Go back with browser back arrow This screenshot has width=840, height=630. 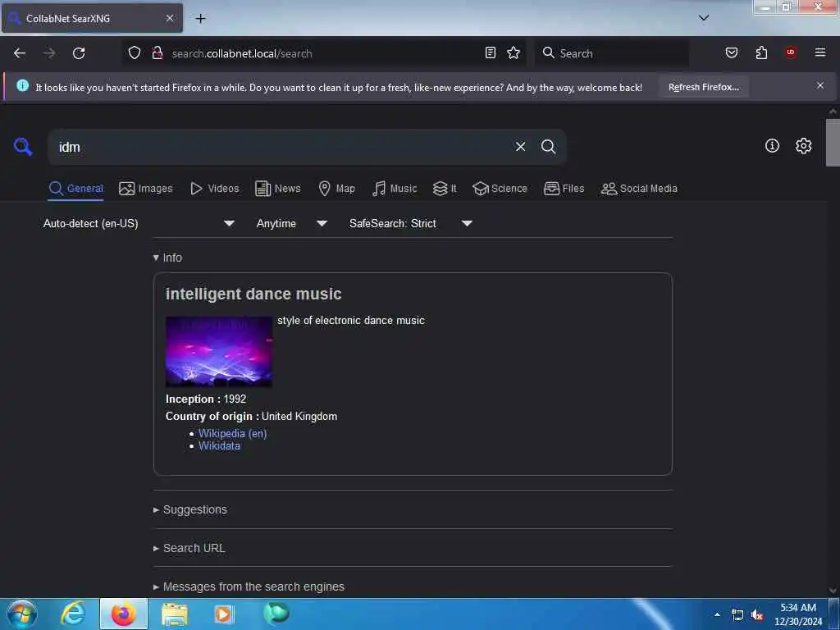(20, 53)
